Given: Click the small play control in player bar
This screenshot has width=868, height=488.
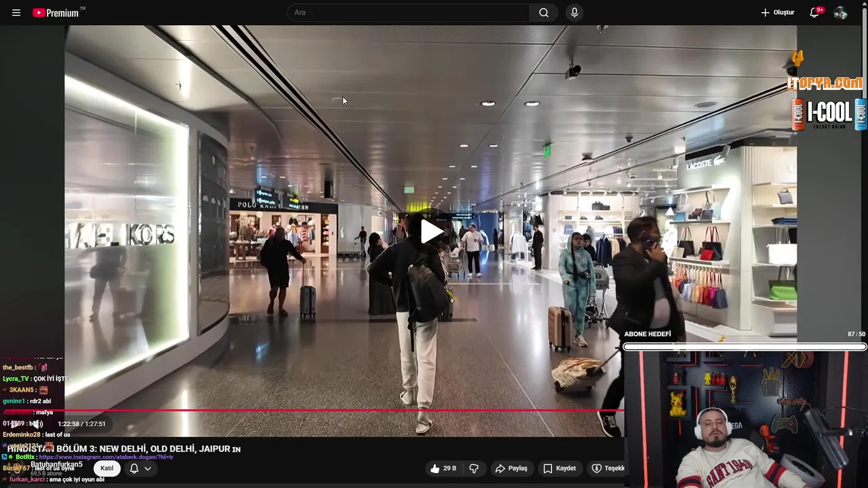Looking at the screenshot, I should (x=14, y=424).
